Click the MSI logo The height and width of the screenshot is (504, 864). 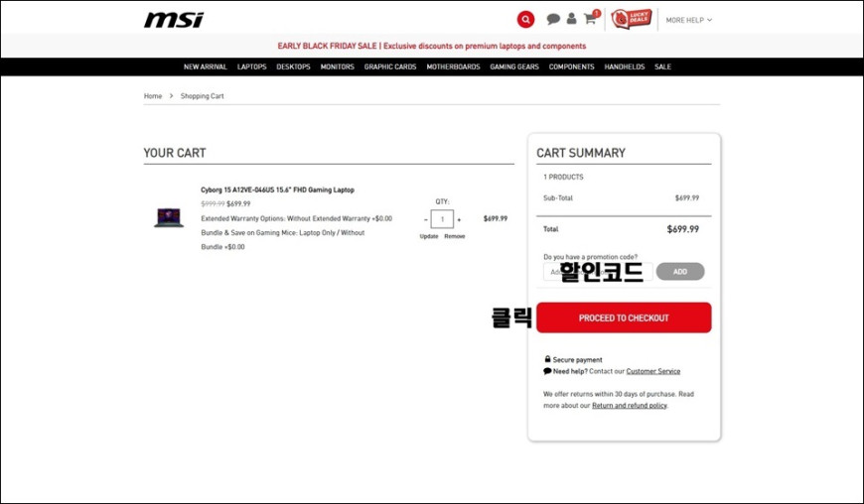pos(174,20)
